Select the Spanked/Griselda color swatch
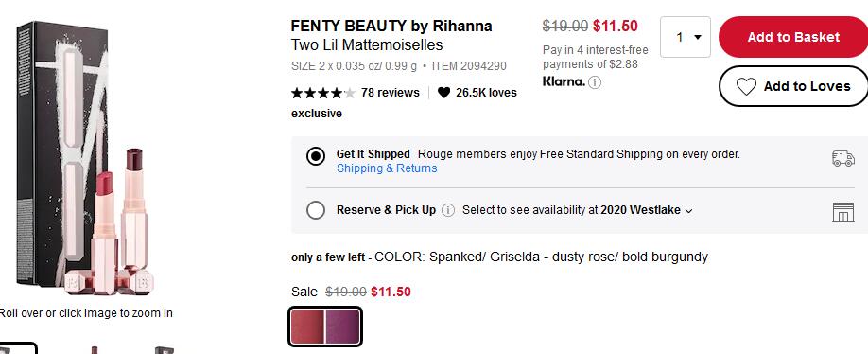The height and width of the screenshot is (354, 868). [325, 327]
